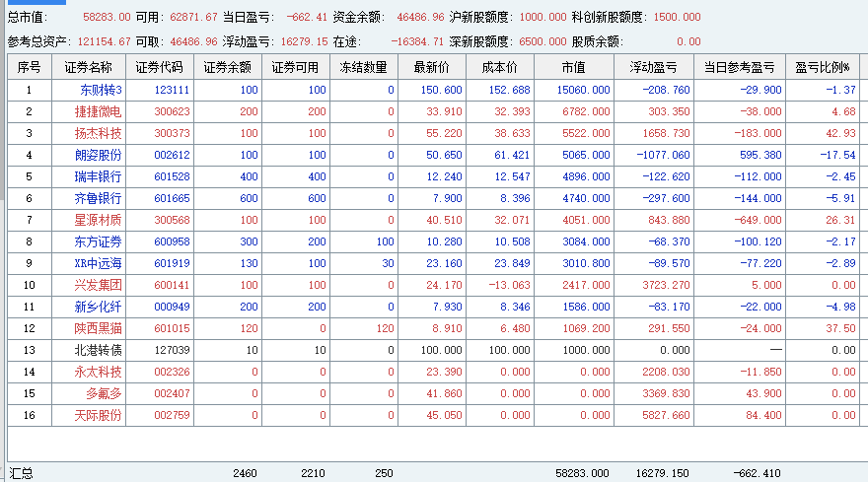Screen dimensions: 868x482
Task: Click the 参考总资产 value 121154.67
Action: coord(105,41)
